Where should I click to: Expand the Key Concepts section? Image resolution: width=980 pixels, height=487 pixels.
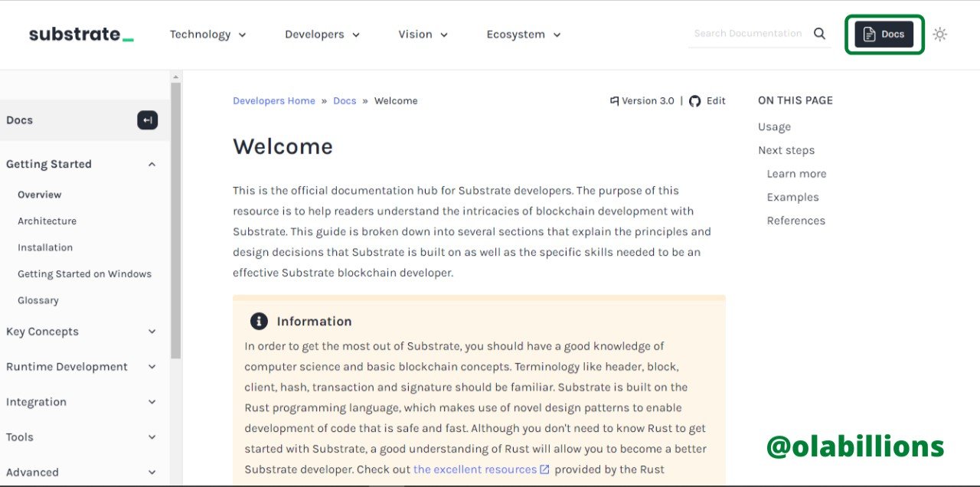(x=152, y=332)
